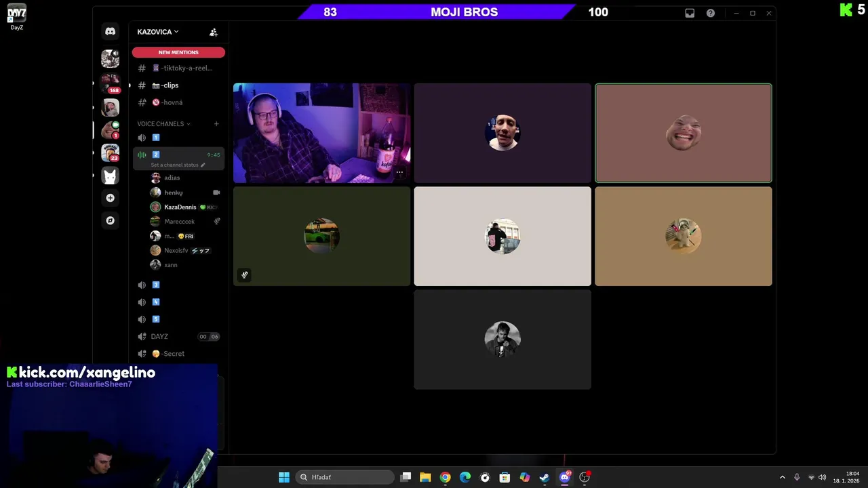Join the DAYZ voice channel
868x488 pixels.
[178, 336]
